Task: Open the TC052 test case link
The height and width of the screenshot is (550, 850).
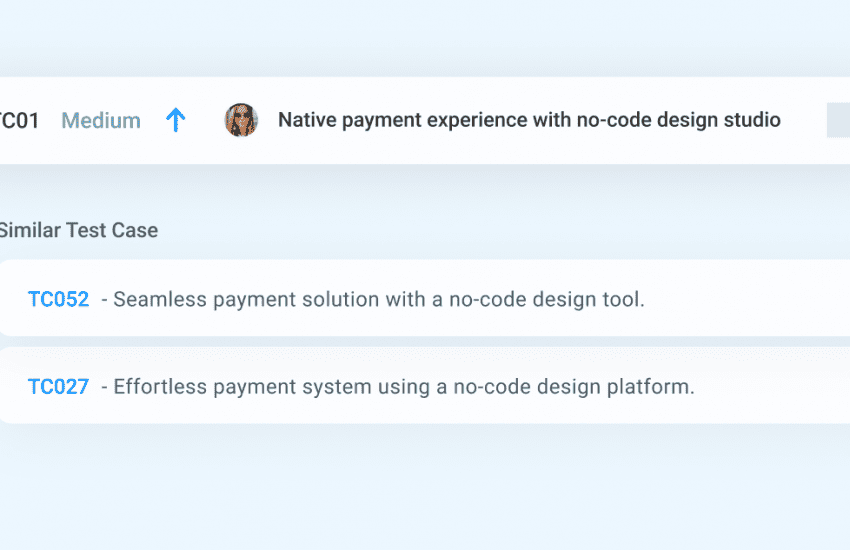Action: (x=59, y=299)
